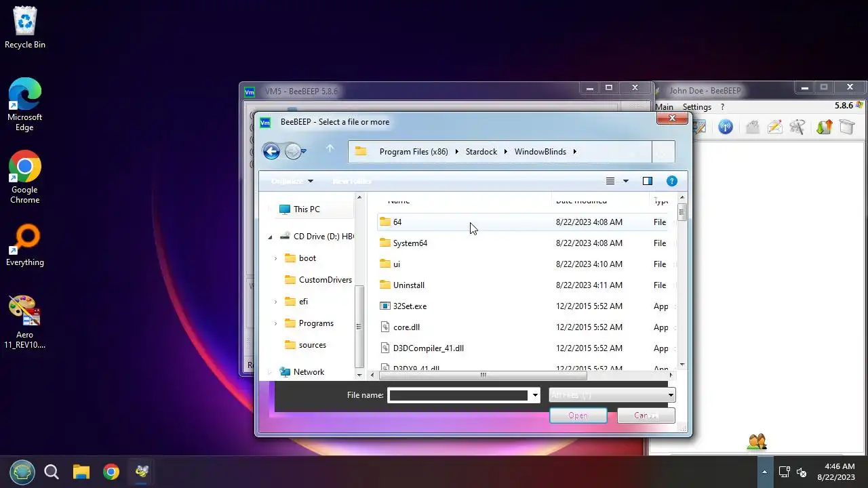Expand the Programs folder tree node
This screenshot has width=868, height=488.
pos(275,323)
